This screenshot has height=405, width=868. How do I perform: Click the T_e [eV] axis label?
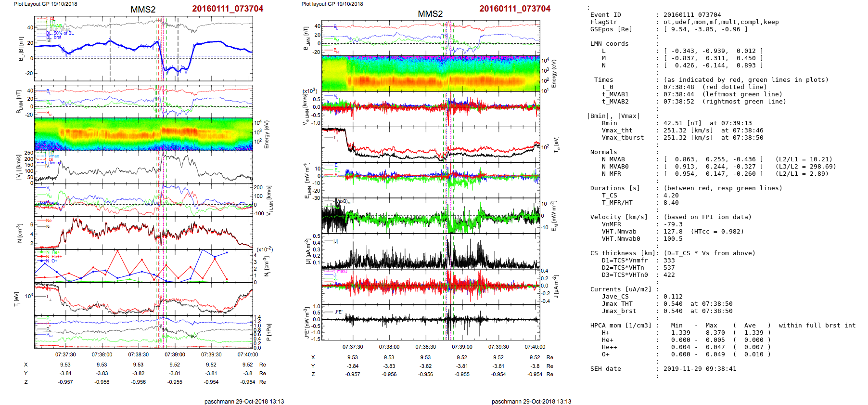(556, 144)
